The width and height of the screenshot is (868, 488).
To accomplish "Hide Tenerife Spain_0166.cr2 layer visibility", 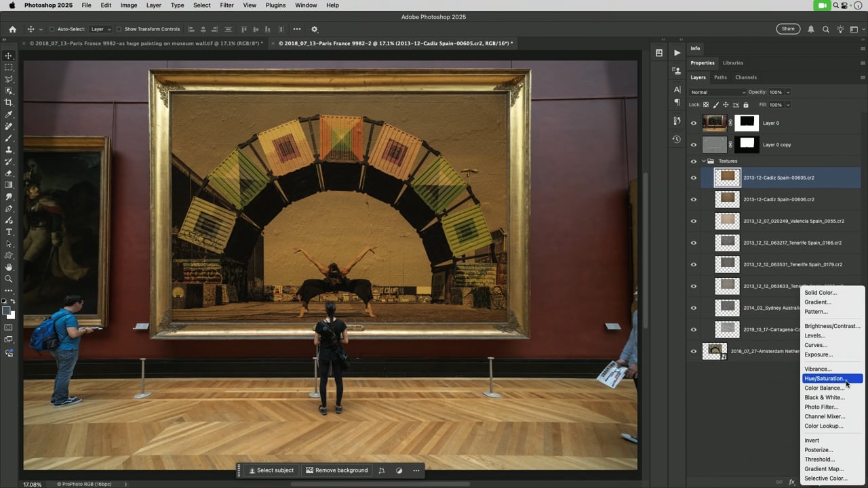I will pos(693,243).
